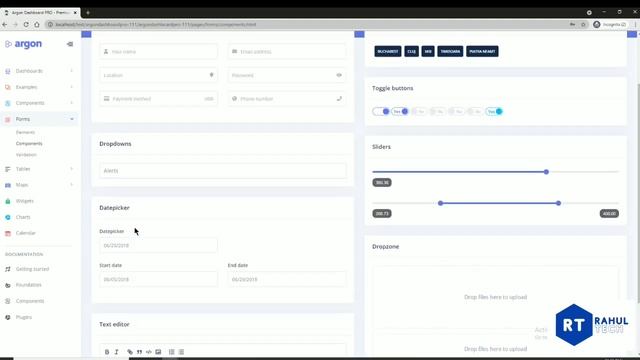Image resolution: width=640 pixels, height=360 pixels.
Task: Click the argon logo
Action: coord(23,44)
